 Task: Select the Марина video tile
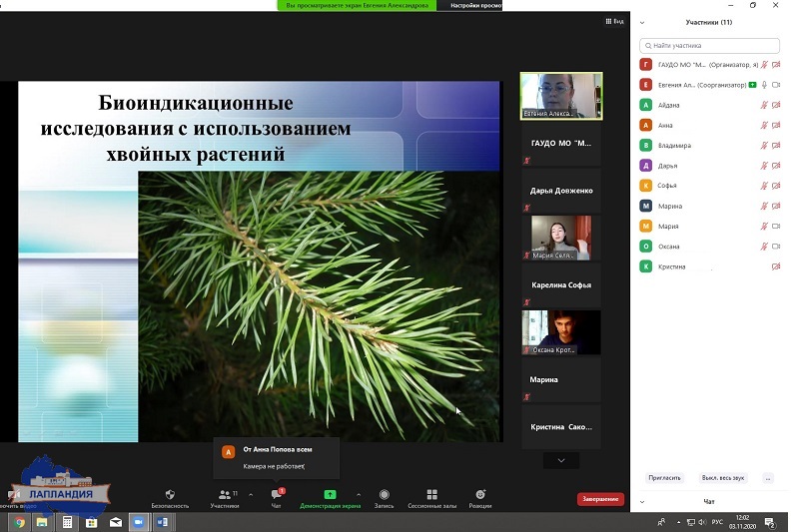pyautogui.click(x=561, y=379)
